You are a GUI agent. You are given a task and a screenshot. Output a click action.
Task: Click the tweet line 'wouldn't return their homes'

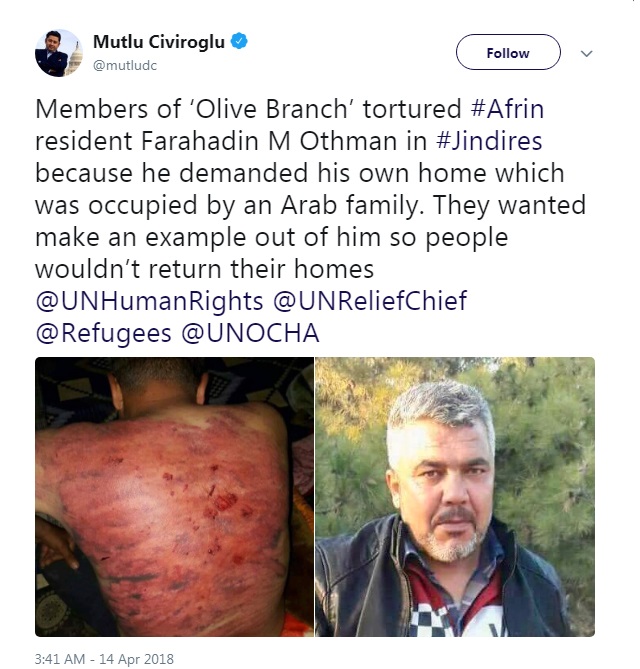pos(204,269)
